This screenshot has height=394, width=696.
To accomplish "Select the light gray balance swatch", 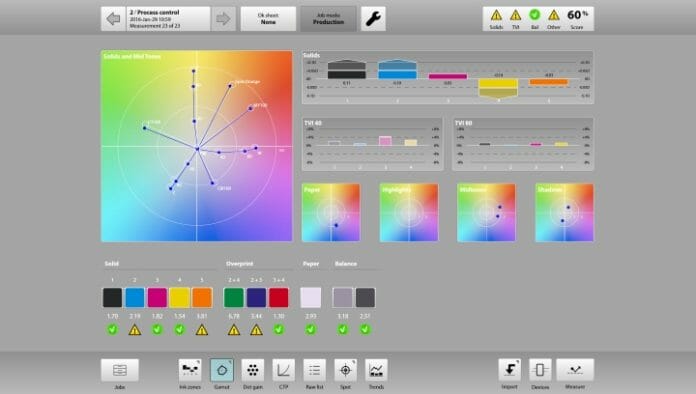I will click(343, 297).
